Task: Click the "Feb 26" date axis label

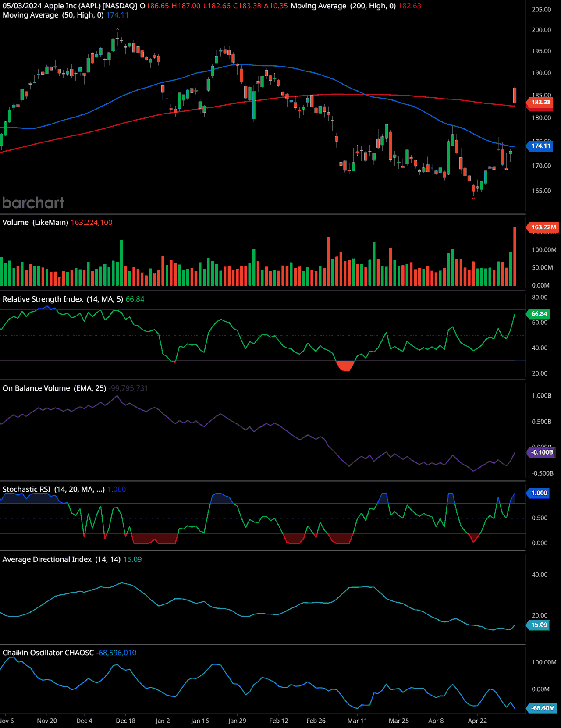Action: (x=316, y=721)
